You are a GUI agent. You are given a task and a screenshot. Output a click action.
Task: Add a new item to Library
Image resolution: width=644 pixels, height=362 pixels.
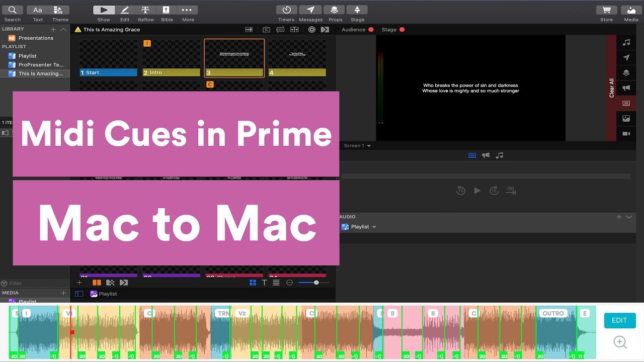pos(53,30)
